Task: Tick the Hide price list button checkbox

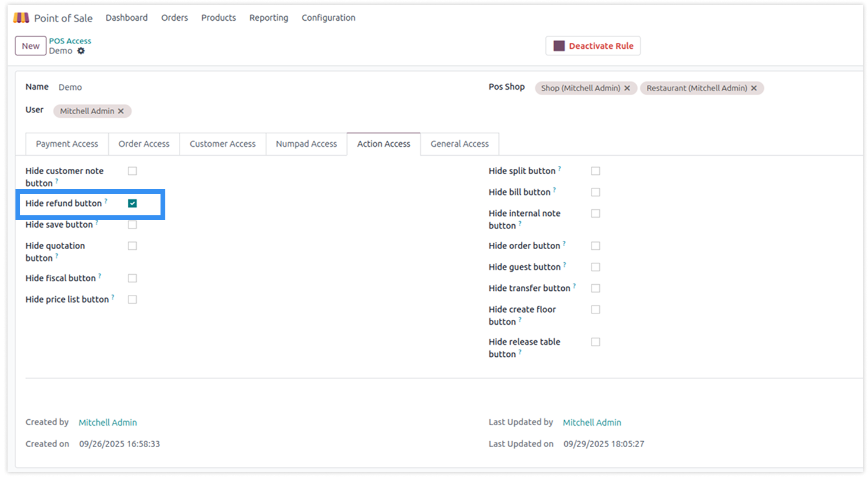Action: coord(132,300)
